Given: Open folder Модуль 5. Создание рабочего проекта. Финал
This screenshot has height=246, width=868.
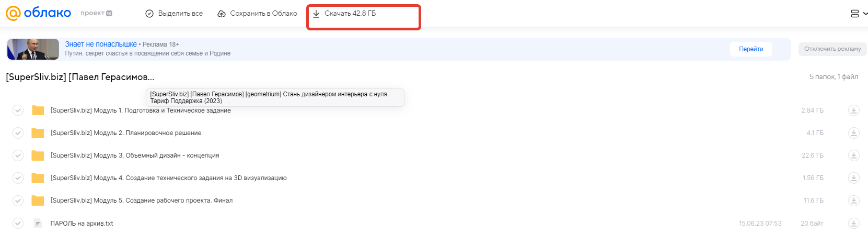Looking at the screenshot, I should click(142, 200).
